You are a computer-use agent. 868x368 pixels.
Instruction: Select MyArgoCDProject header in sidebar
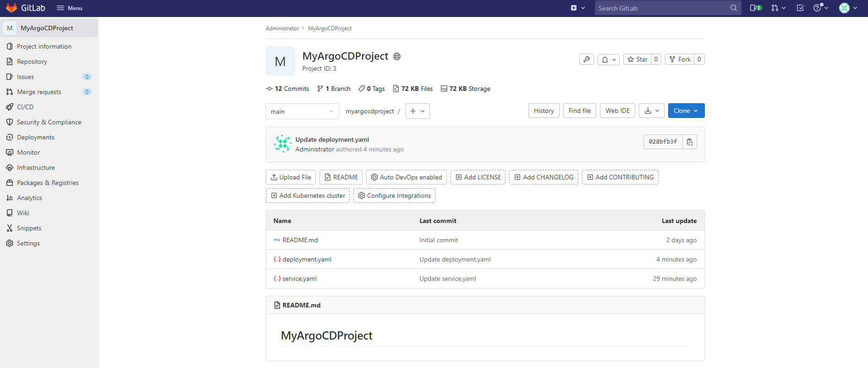[x=49, y=28]
